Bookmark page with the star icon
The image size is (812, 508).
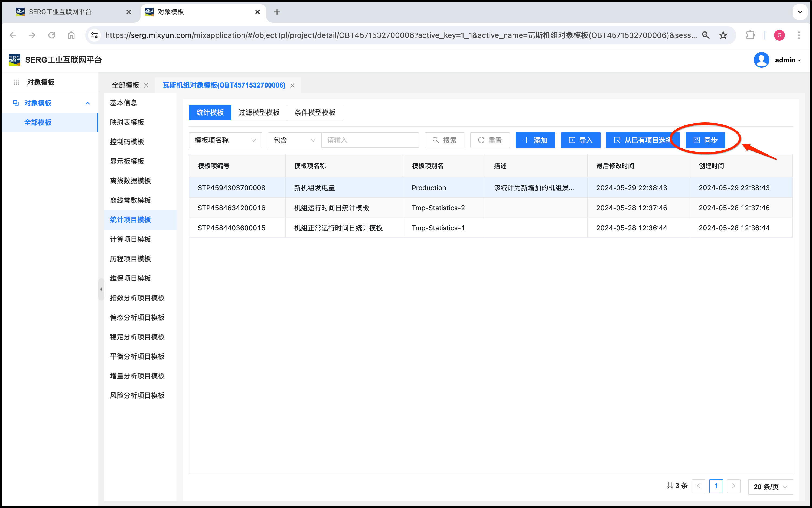723,35
